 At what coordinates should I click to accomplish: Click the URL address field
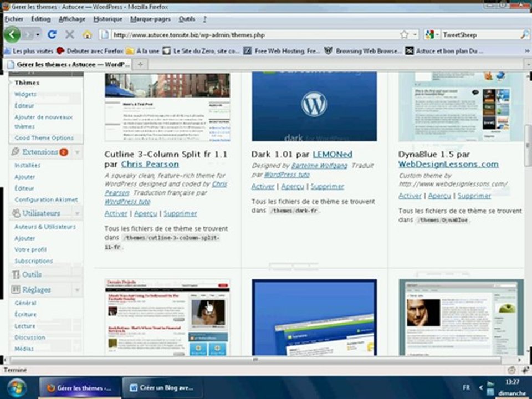254,34
